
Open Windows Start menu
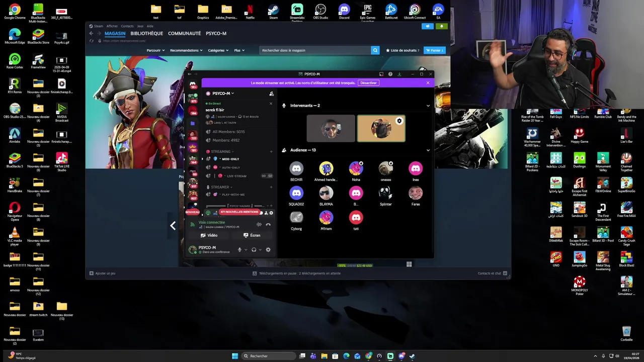tap(235, 356)
